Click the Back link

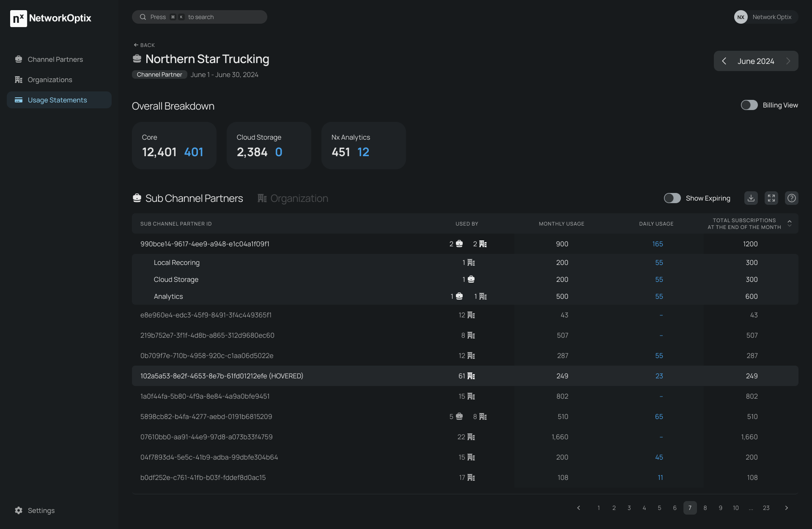point(144,45)
